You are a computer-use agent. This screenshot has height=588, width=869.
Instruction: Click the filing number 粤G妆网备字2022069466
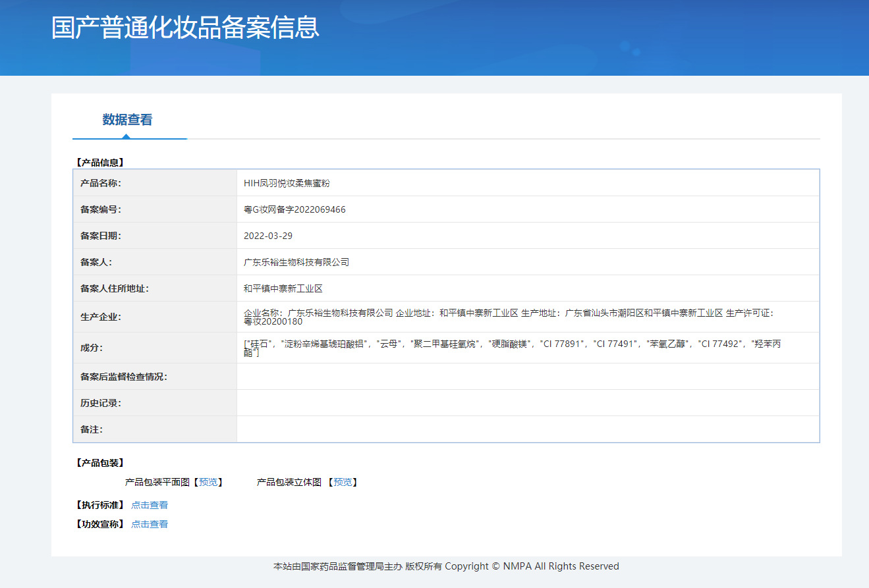294,209
